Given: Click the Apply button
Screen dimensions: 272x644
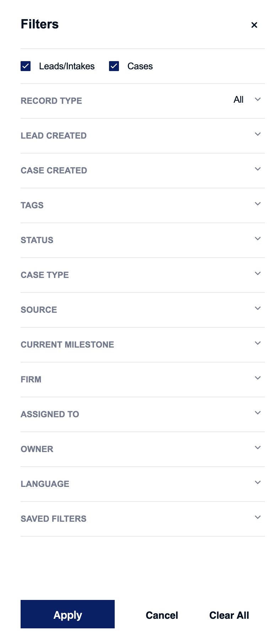Looking at the screenshot, I should click(67, 614).
